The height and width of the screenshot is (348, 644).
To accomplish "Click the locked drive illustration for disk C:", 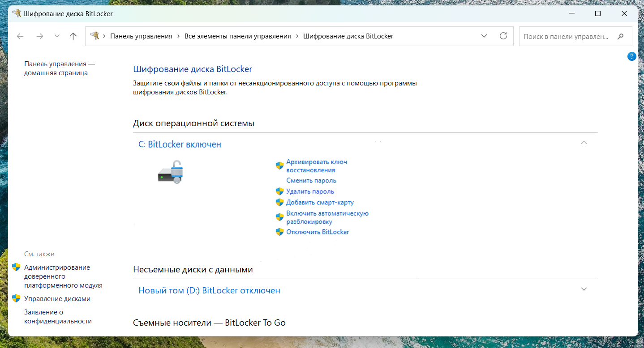I will [x=170, y=172].
